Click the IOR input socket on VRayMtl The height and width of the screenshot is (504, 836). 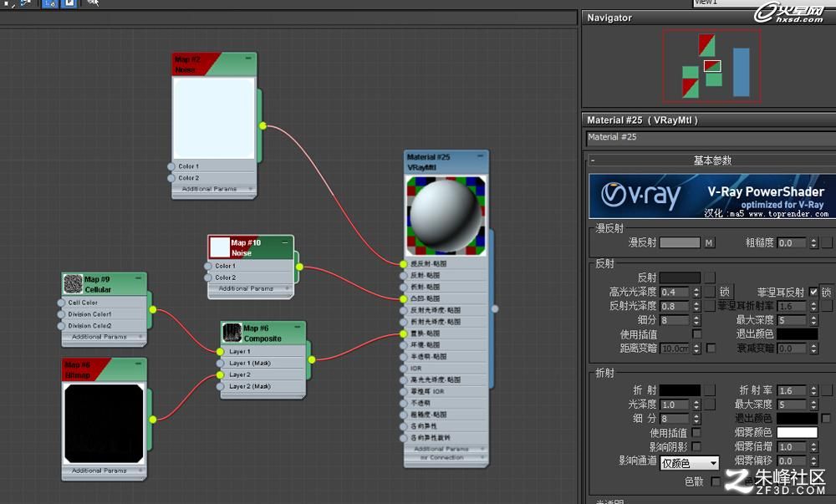click(403, 368)
